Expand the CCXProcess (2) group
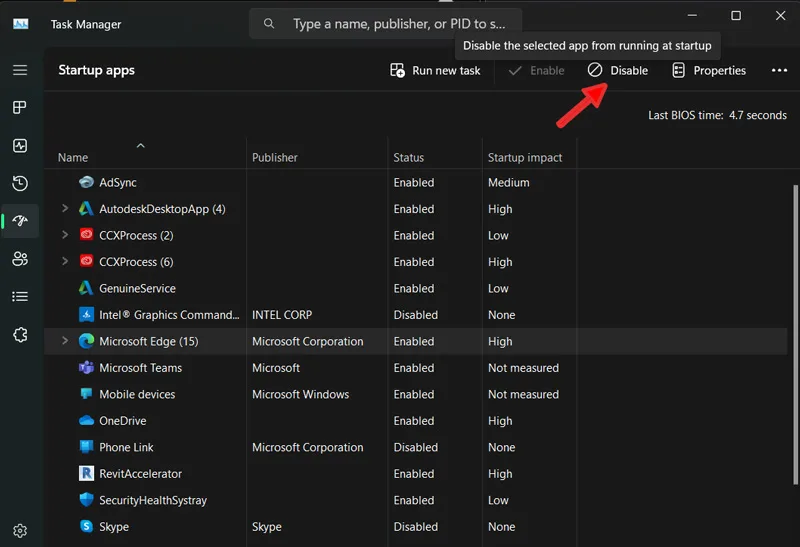This screenshot has width=800, height=547. click(65, 235)
